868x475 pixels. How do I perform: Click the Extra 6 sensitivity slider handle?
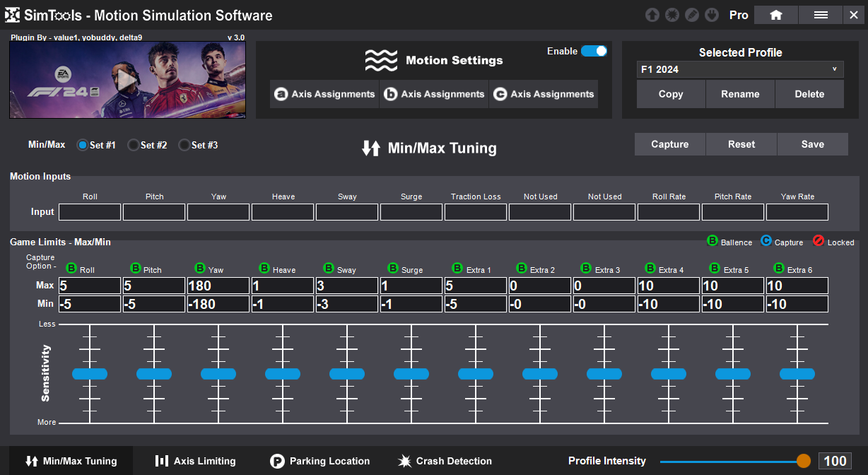coord(797,374)
